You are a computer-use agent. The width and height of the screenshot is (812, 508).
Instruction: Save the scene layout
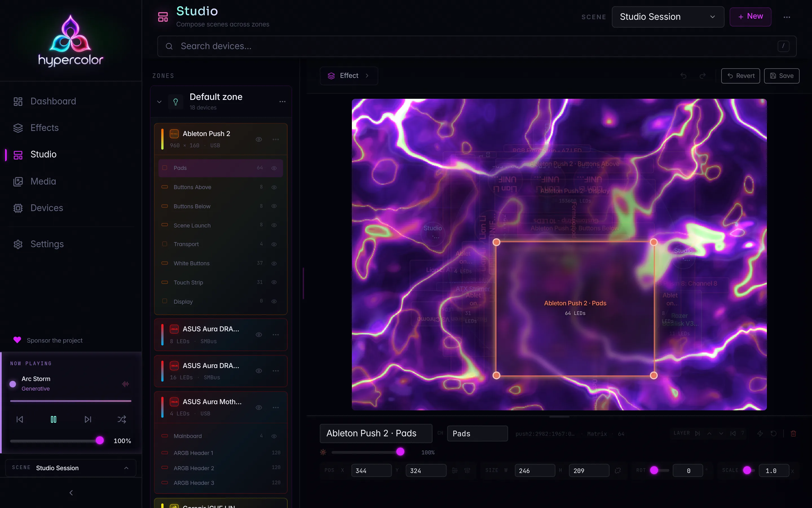[x=782, y=76]
